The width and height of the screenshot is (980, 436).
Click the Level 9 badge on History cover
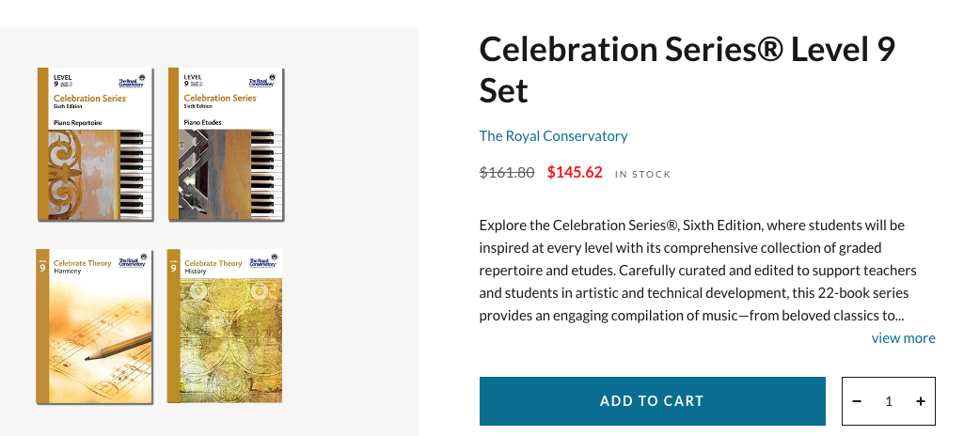pos(173,267)
